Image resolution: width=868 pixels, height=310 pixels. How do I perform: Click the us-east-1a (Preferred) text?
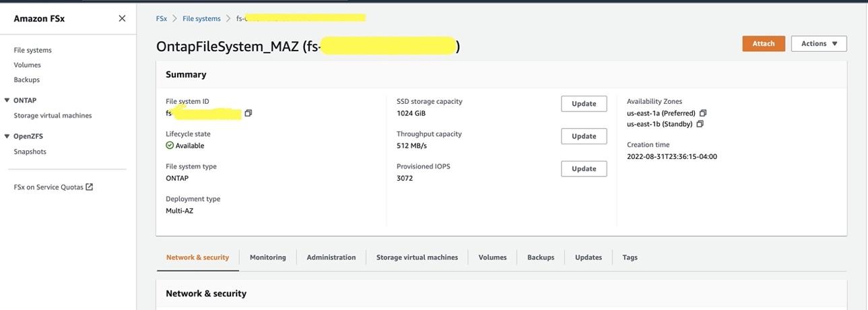pyautogui.click(x=661, y=113)
